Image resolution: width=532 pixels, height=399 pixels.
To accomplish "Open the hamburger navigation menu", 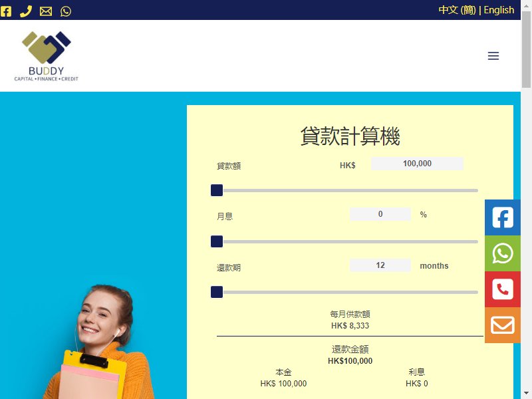I will pos(493,56).
